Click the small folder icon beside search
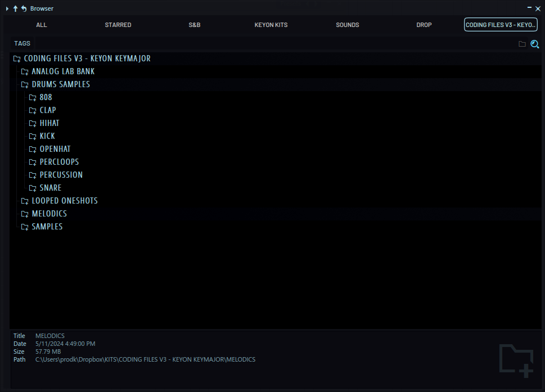Screen dimensions: 545x392 click(522, 44)
